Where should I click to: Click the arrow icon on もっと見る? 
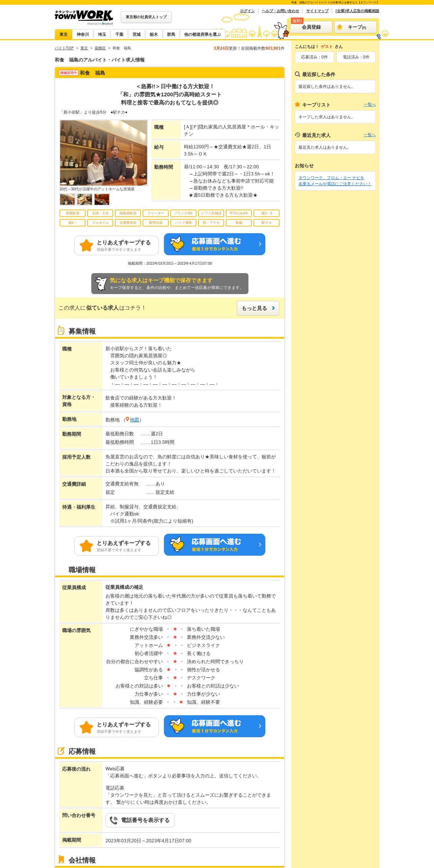(x=273, y=308)
